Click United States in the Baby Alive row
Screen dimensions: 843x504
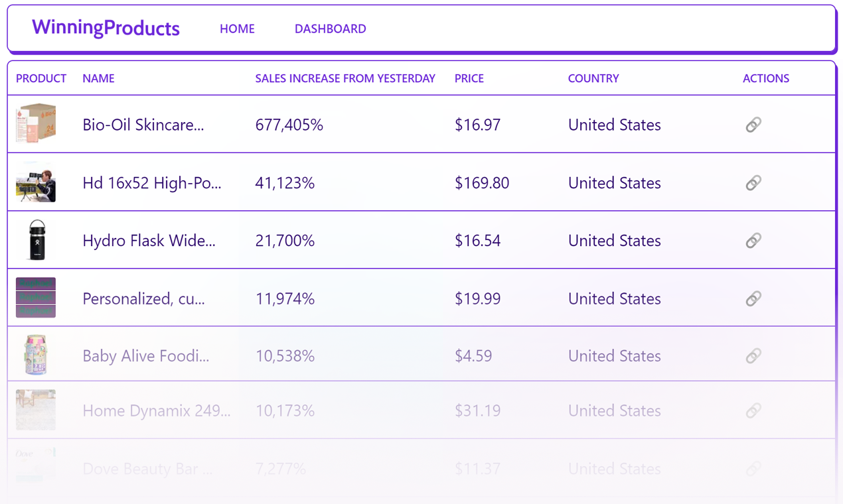(x=615, y=356)
